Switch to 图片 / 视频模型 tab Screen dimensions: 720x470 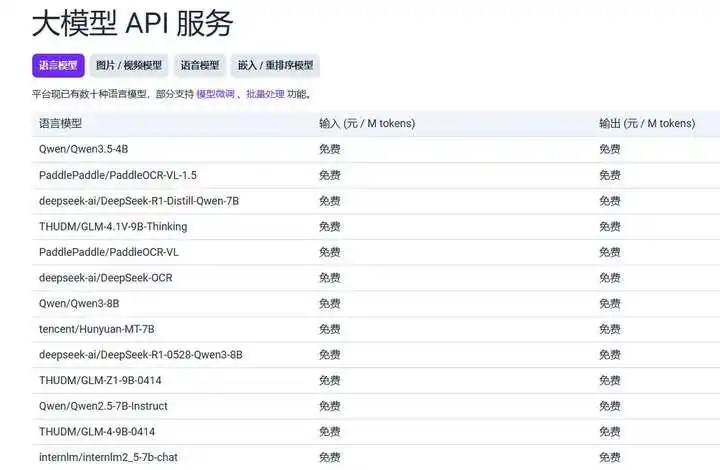(129, 66)
